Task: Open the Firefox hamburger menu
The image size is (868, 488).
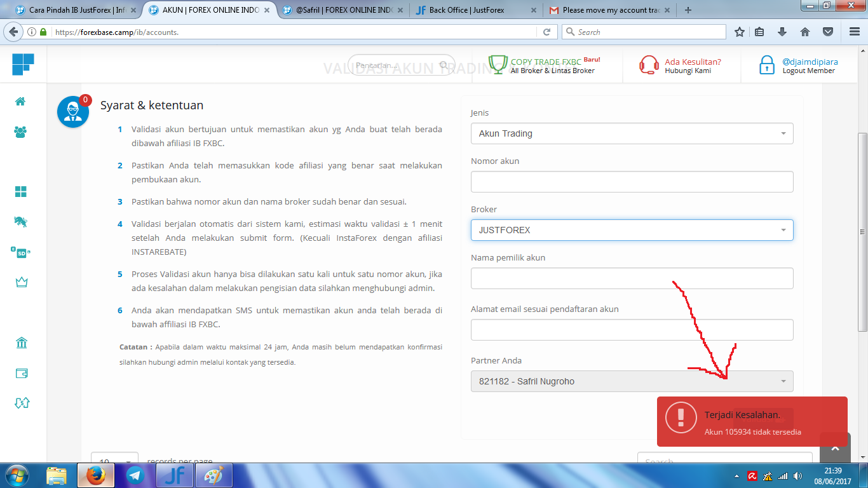Action: coord(854,32)
